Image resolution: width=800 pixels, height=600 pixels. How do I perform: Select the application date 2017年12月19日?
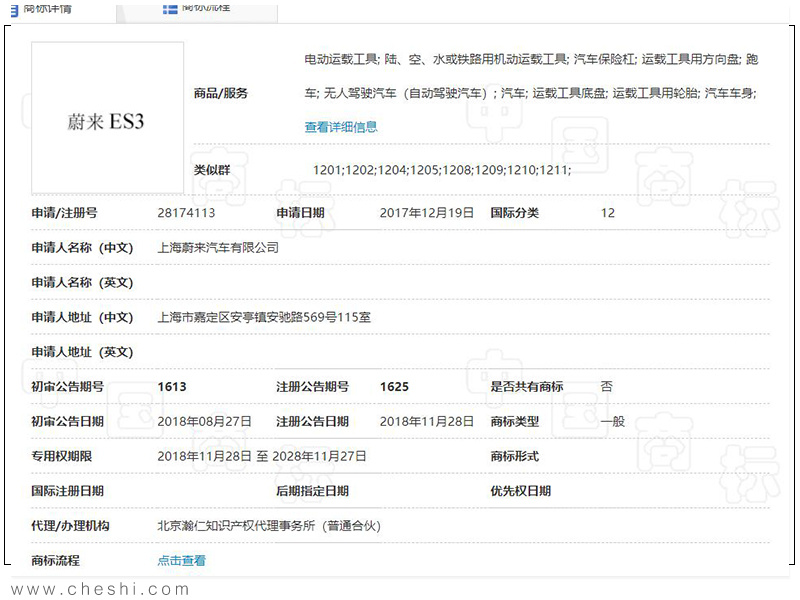[x=427, y=213]
